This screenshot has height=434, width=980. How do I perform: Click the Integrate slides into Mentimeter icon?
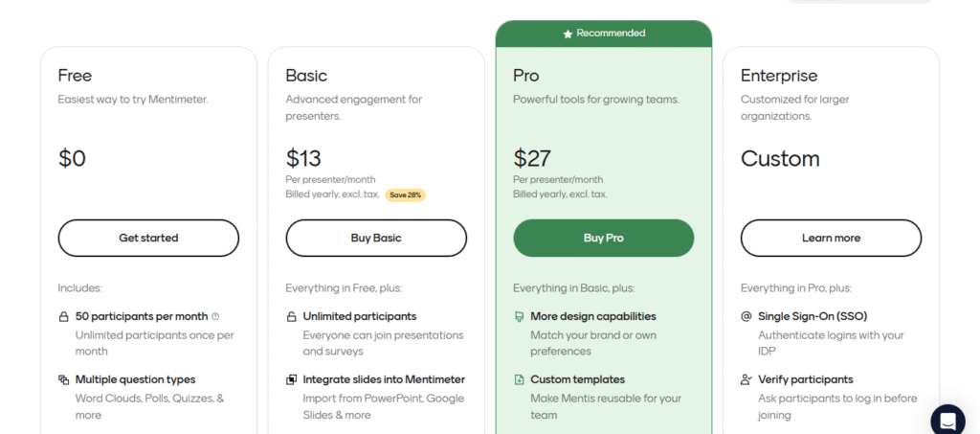(291, 379)
